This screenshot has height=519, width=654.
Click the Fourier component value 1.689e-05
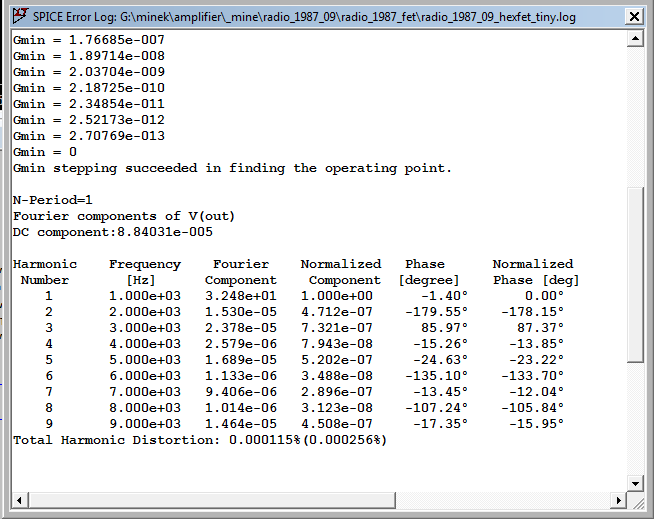[x=241, y=360]
